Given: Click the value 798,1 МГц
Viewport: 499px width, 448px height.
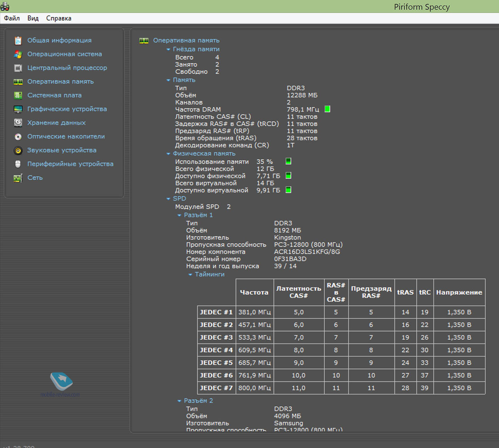Looking at the screenshot, I should click(303, 110).
